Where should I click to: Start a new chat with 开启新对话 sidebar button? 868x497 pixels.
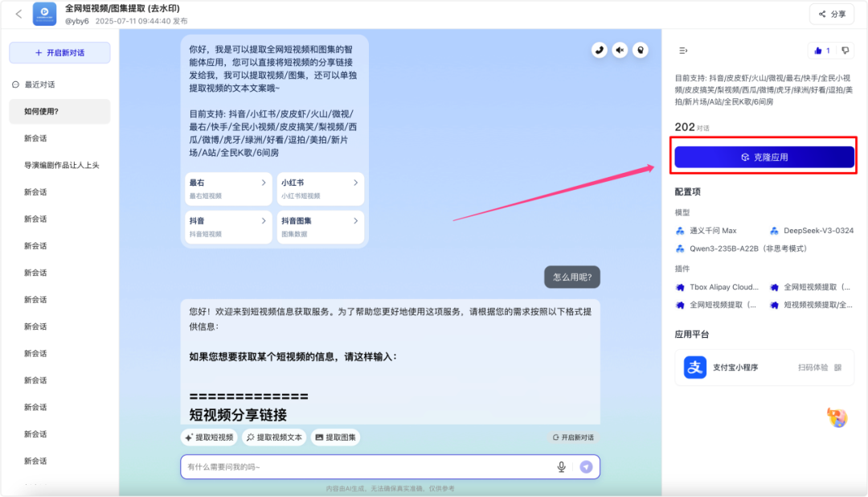(x=59, y=52)
